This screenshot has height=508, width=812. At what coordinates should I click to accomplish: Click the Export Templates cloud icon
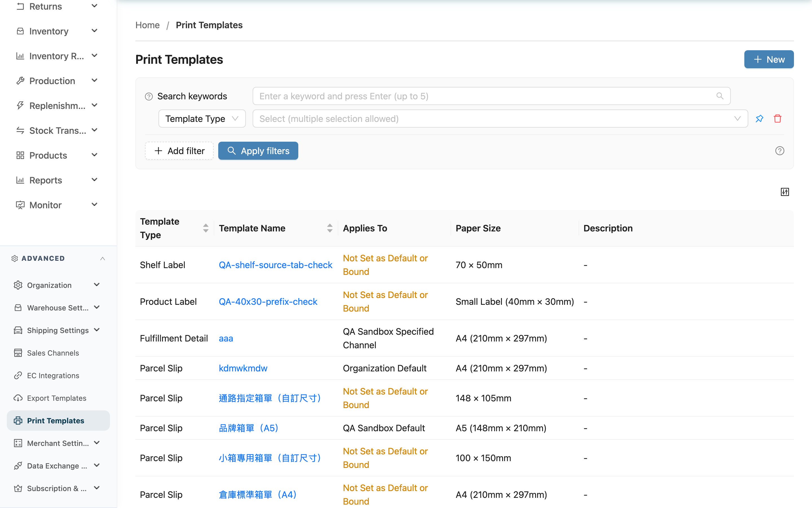click(x=18, y=398)
